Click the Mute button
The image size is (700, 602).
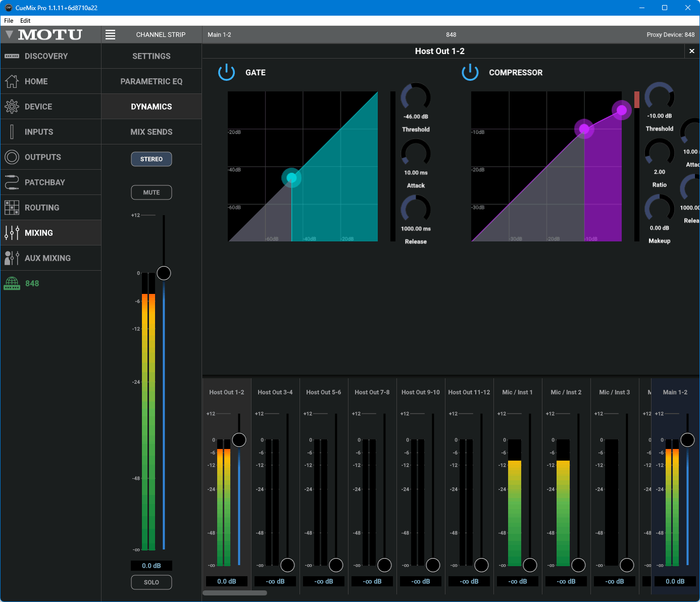(152, 192)
